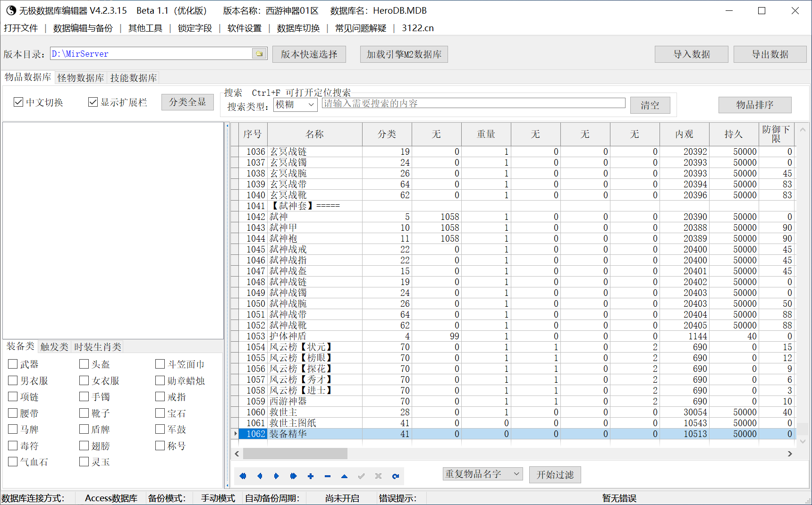The width and height of the screenshot is (812, 505).
Task: Switch to 怪物数据库 tab
Action: 81,77
